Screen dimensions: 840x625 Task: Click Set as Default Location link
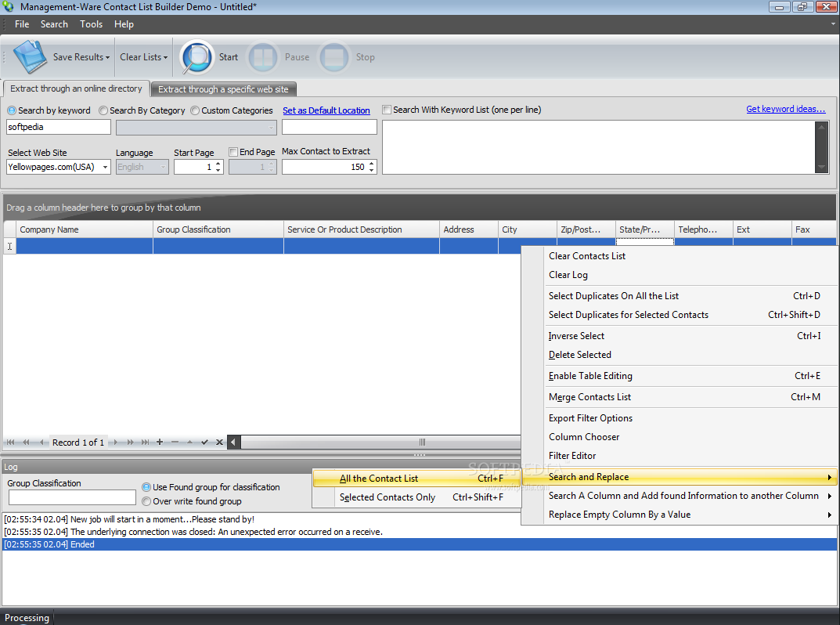(x=326, y=110)
